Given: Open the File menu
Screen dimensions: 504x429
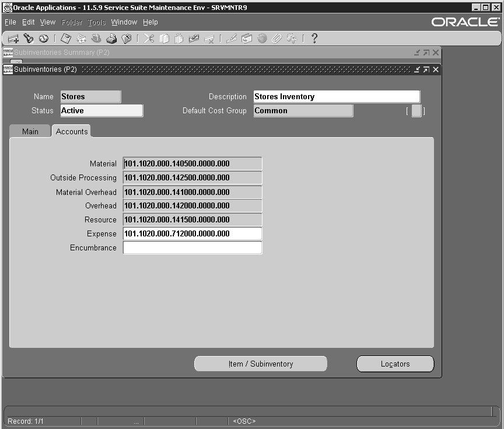Looking at the screenshot, I should coord(10,22).
